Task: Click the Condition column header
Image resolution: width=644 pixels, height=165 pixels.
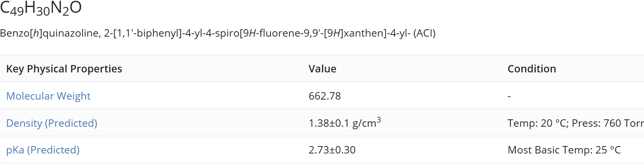Action: coord(532,69)
